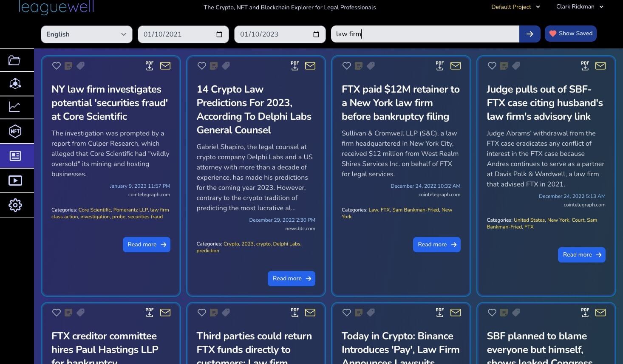Favorite the NY law firm investigates article
Screen dimensions: 623x364
tap(57, 66)
